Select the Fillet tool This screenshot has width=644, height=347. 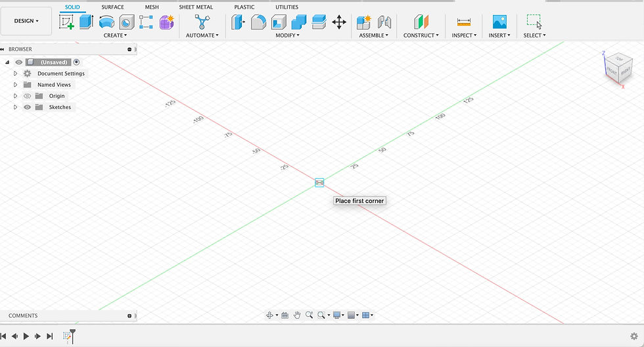258,22
